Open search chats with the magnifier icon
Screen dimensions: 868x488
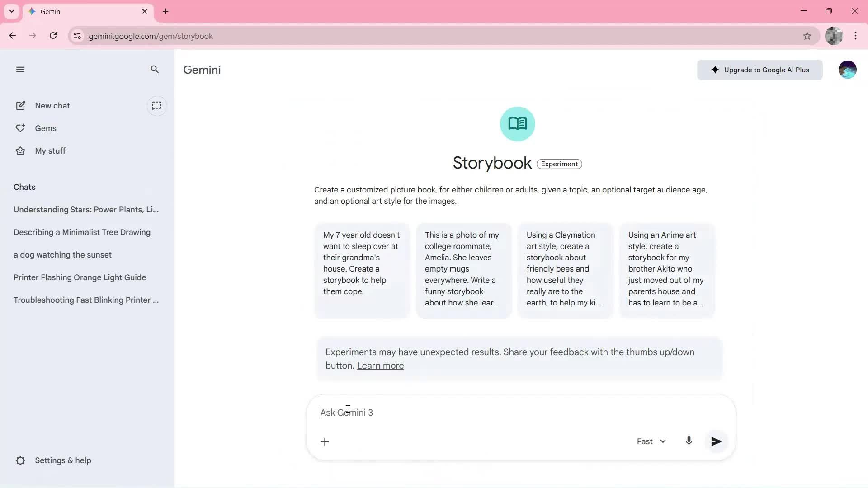[x=155, y=69]
